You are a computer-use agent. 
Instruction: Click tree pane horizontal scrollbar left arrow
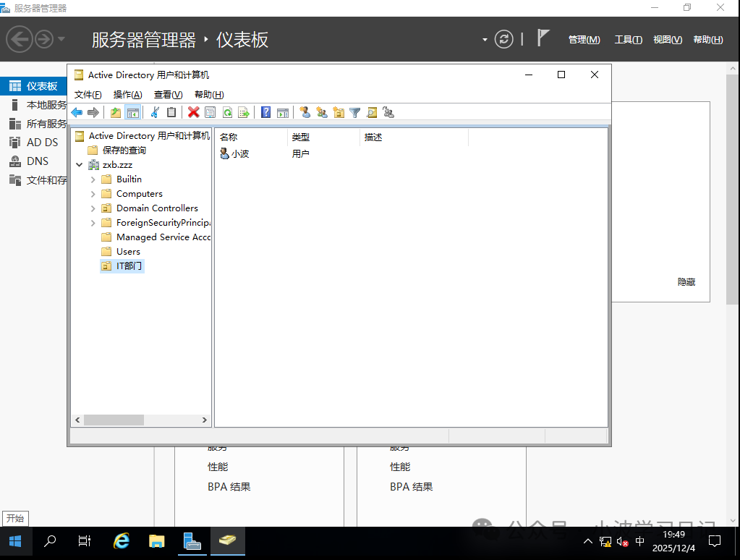[77, 420]
